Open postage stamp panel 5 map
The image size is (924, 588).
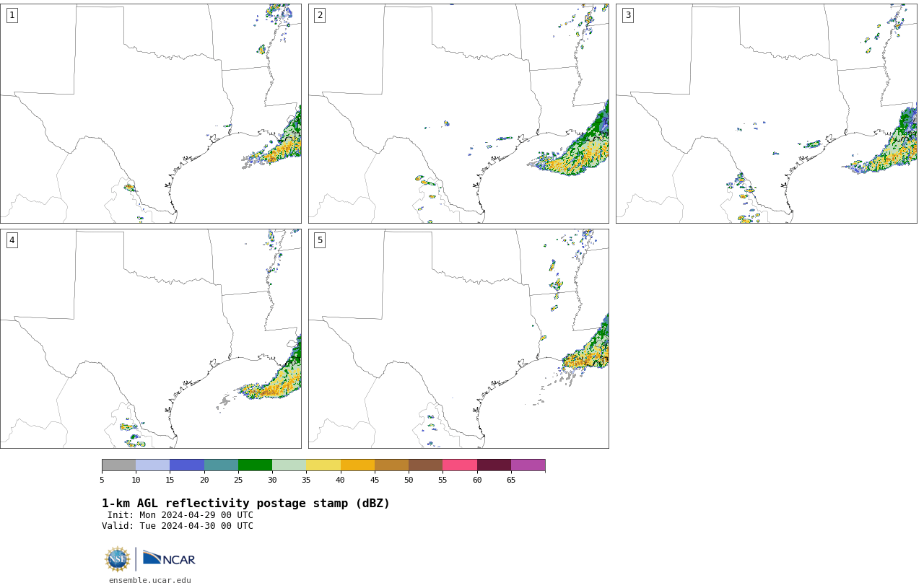point(458,338)
